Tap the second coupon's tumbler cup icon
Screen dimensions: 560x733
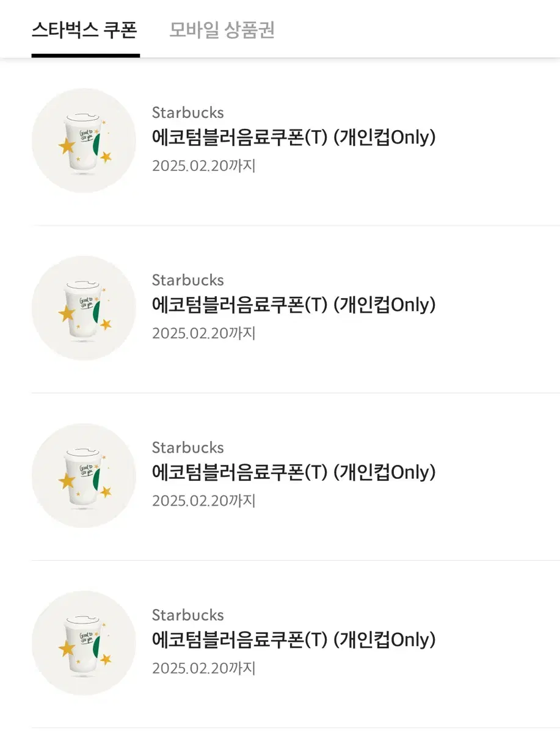point(84,308)
